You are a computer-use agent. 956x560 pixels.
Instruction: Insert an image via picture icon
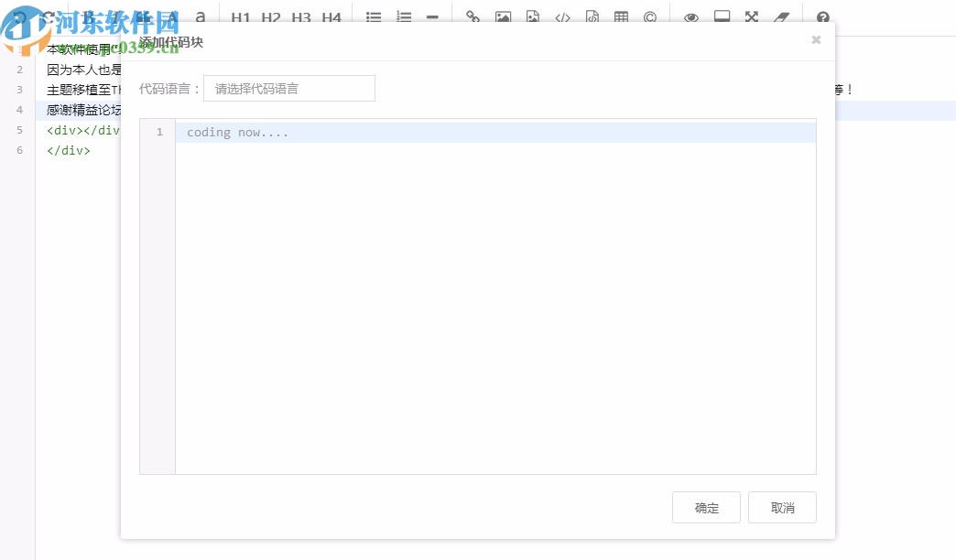tap(503, 17)
